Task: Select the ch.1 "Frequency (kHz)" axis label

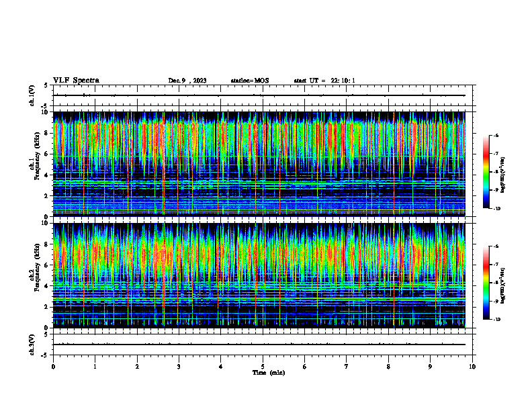Action: (37, 156)
